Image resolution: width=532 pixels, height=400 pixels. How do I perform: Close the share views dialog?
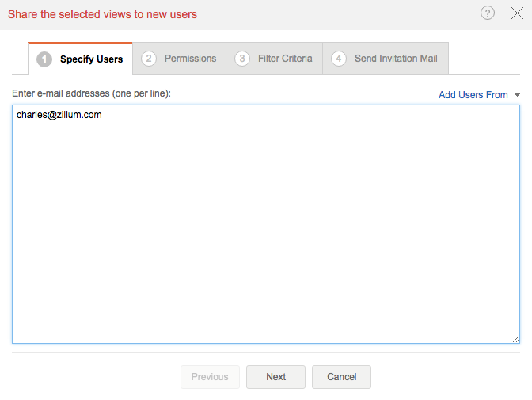click(517, 13)
